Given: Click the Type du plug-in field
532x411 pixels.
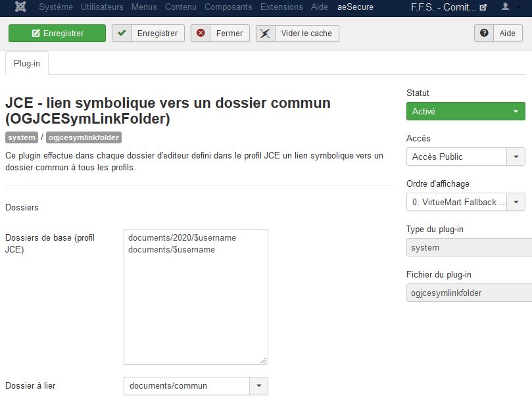Looking at the screenshot, I should 470,247.
